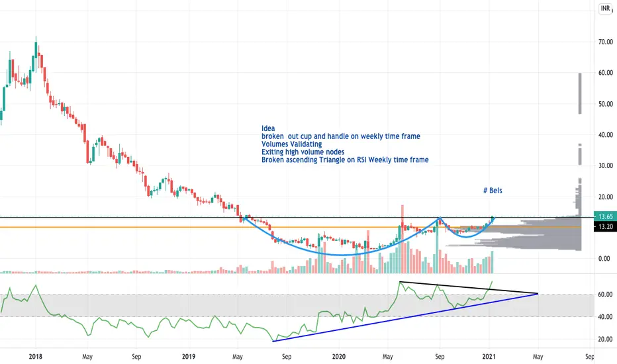Click the 'Idea' annotation heading text
This screenshot has width=617, height=364.
point(268,128)
